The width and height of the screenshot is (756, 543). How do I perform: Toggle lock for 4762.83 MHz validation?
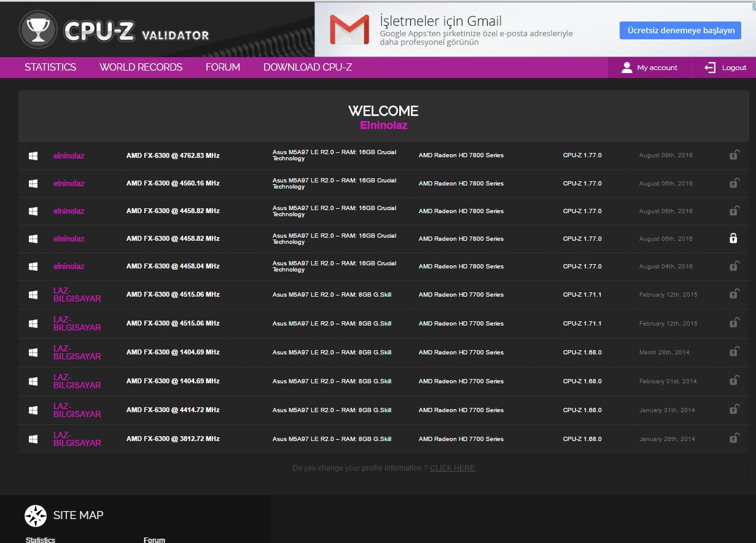733,155
